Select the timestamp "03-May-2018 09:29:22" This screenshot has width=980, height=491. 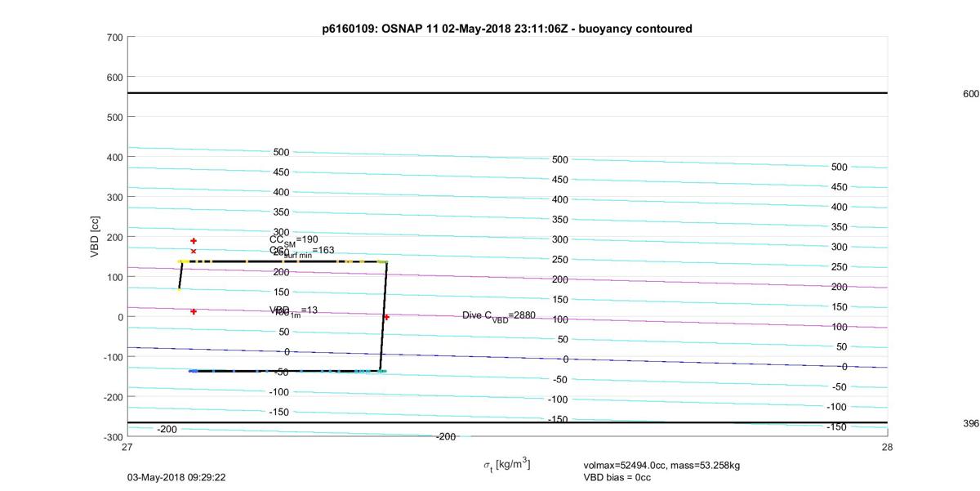coord(176,476)
